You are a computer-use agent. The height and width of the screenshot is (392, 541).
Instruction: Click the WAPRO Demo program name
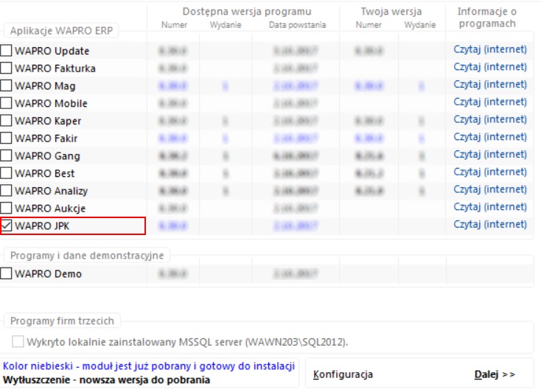point(49,274)
